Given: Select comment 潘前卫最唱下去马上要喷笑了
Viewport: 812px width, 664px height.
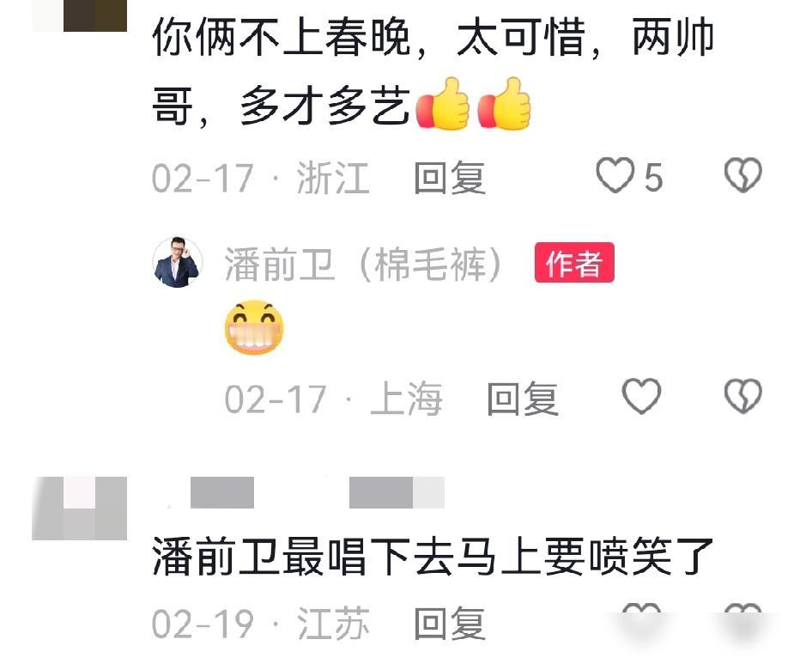Looking at the screenshot, I should pyautogui.click(x=433, y=556).
